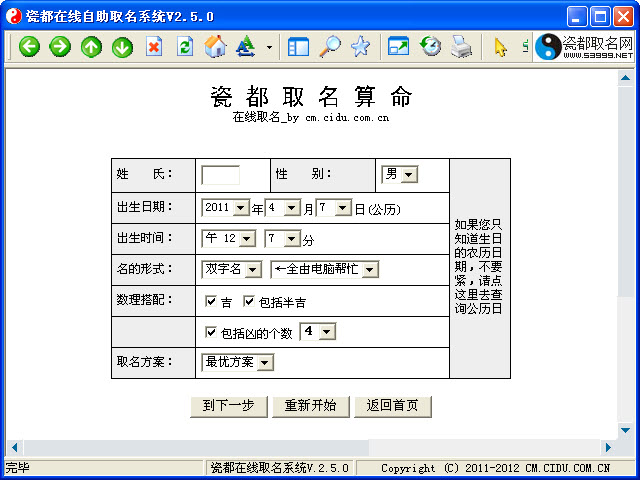Open history with the clock icon
This screenshot has width=640, height=480.
(430, 46)
